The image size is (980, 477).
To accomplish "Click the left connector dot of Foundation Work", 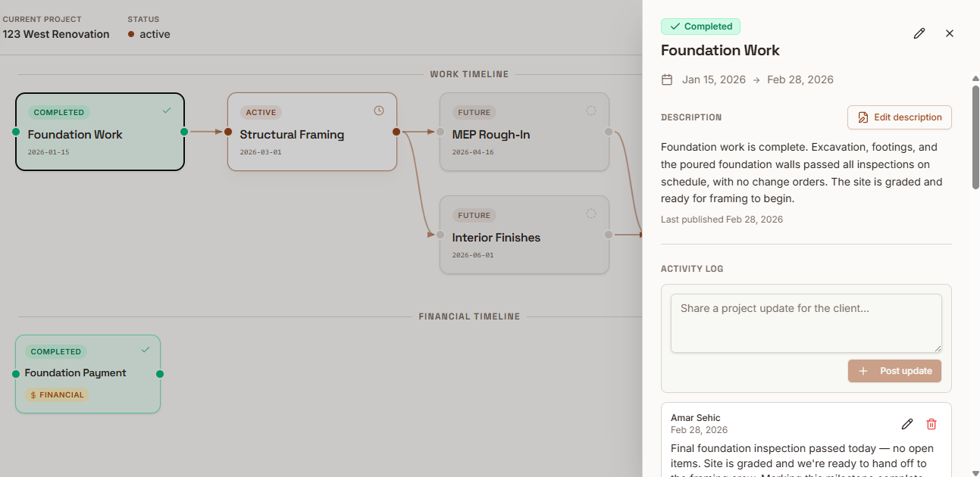I will click(16, 132).
